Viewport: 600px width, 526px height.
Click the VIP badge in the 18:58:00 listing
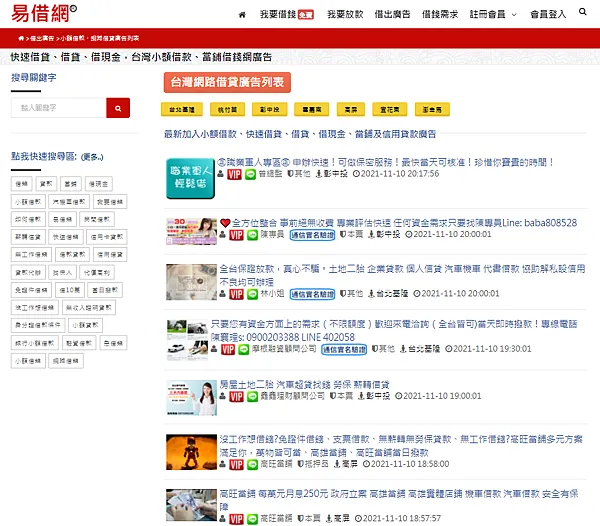pyautogui.click(x=236, y=464)
